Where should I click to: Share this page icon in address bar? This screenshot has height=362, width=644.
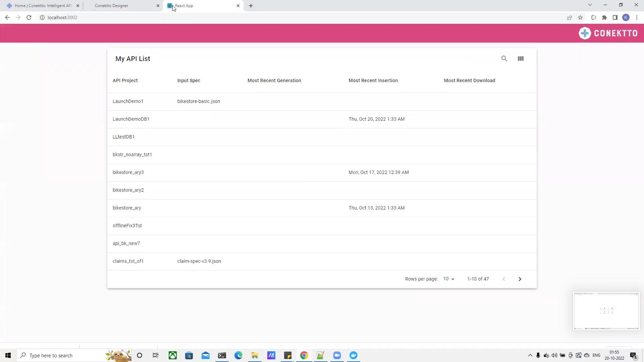coord(570,17)
